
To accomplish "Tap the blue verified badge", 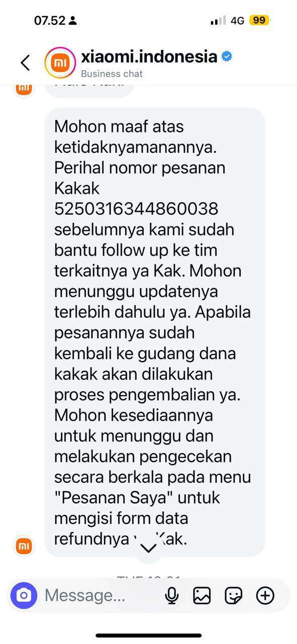I will click(227, 56).
